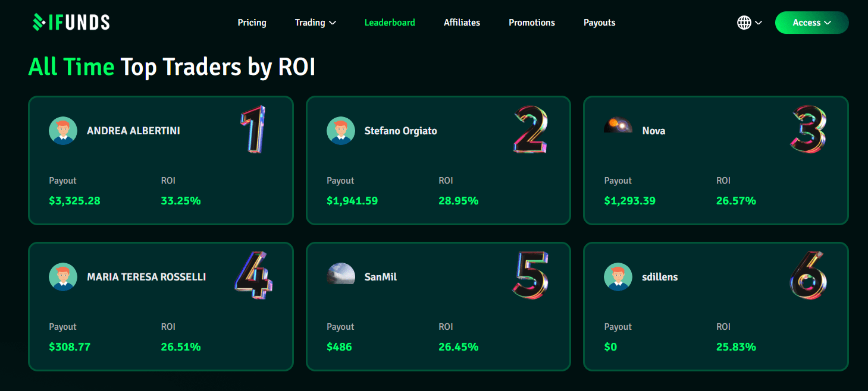This screenshot has height=391, width=868.
Task: Click Stefano Orgiato's avatar
Action: (340, 131)
